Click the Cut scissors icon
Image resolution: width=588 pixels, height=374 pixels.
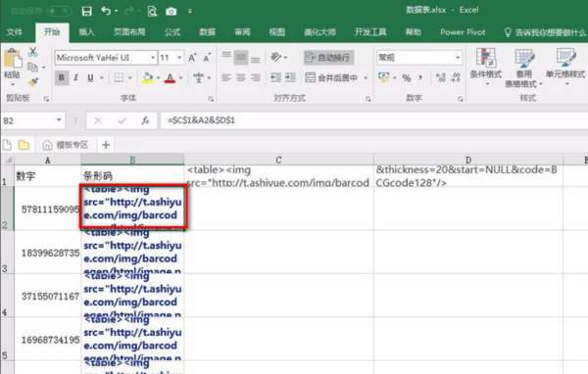coord(33,52)
